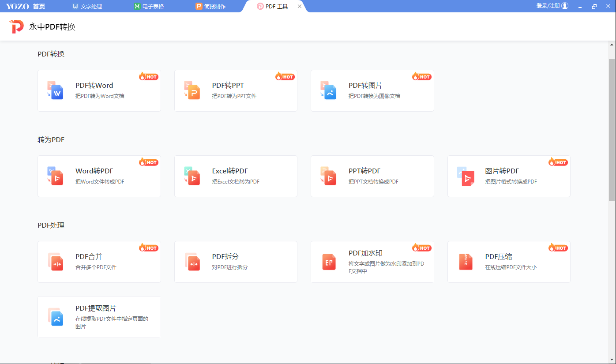
Task: Switch to the 文字处理 tab
Action: 87,6
